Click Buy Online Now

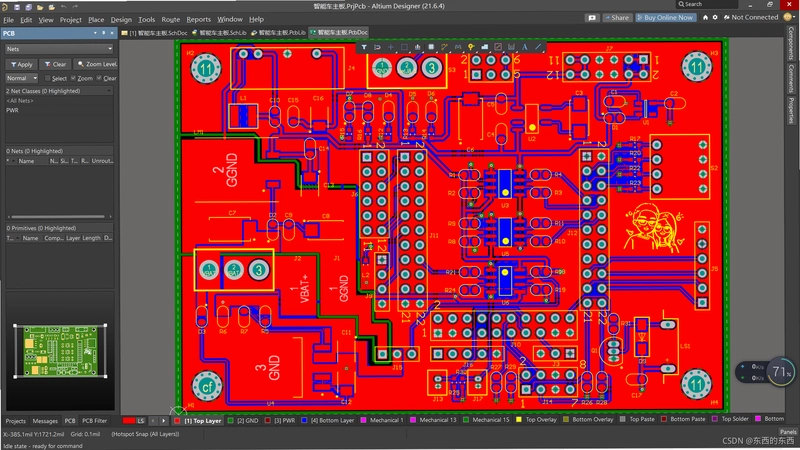pyautogui.click(x=665, y=17)
